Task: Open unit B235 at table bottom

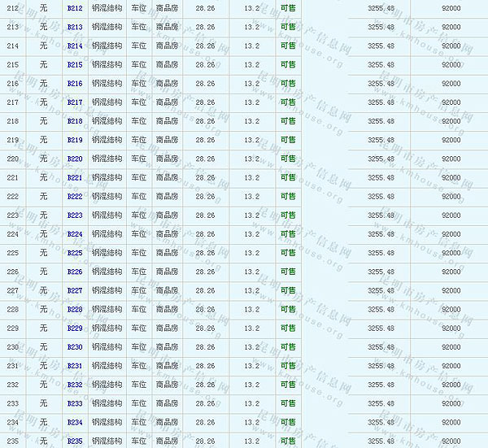Action: pyautogui.click(x=75, y=441)
